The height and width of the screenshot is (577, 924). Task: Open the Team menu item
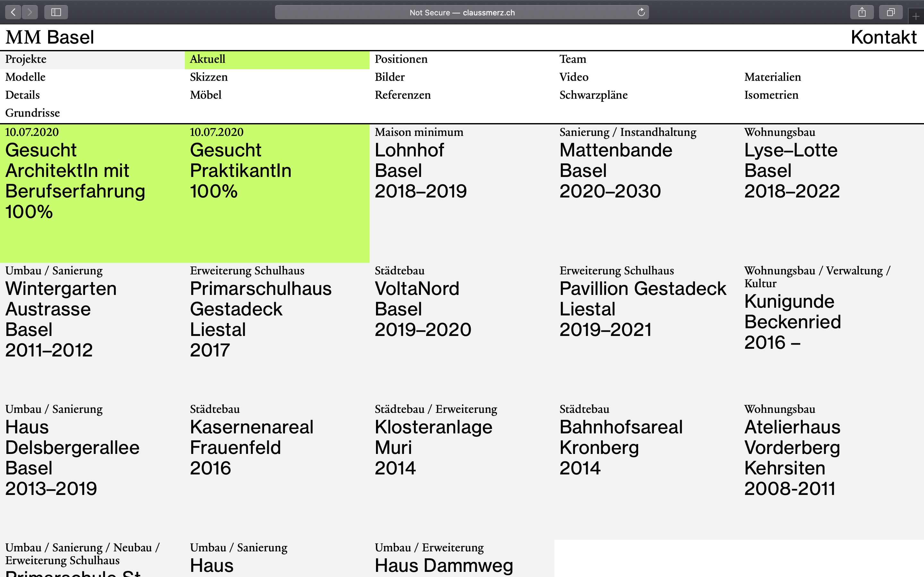[572, 59]
